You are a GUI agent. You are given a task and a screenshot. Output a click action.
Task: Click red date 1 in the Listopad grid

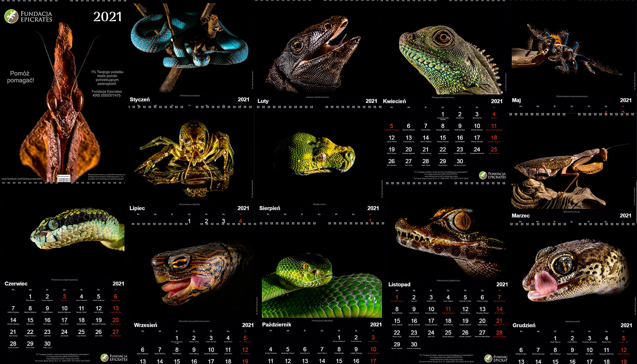point(397,297)
